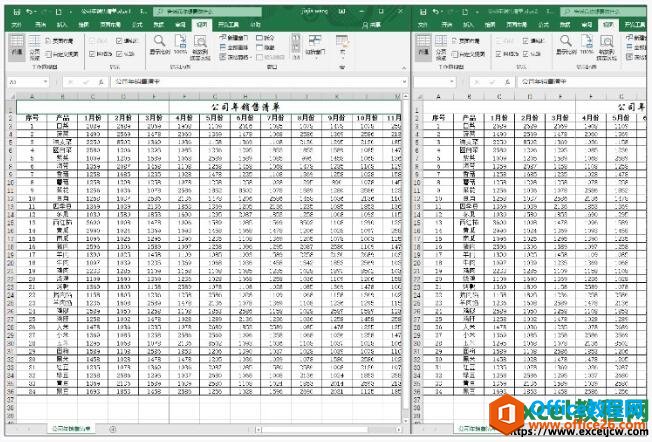Viewport: 652px width, 442px height.
Task: Collapse the ribbon in left window
Action: [403, 67]
